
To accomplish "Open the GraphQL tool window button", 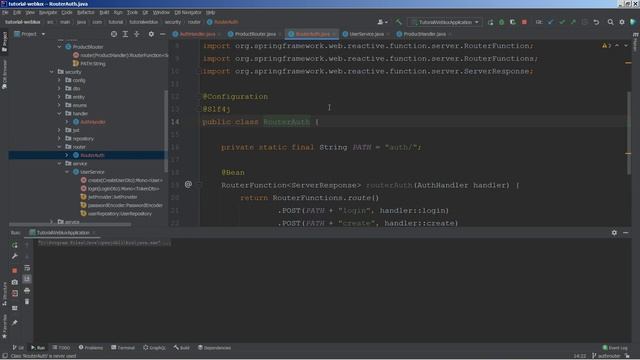I will pyautogui.click(x=154, y=348).
